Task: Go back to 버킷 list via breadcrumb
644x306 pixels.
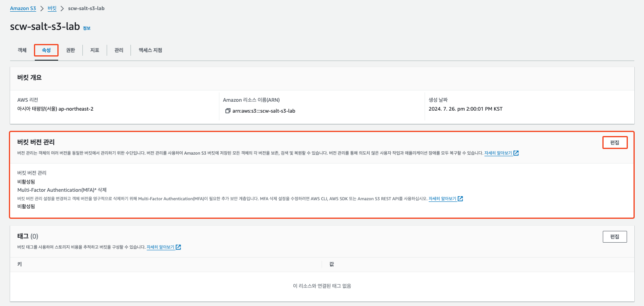Action: pos(52,8)
